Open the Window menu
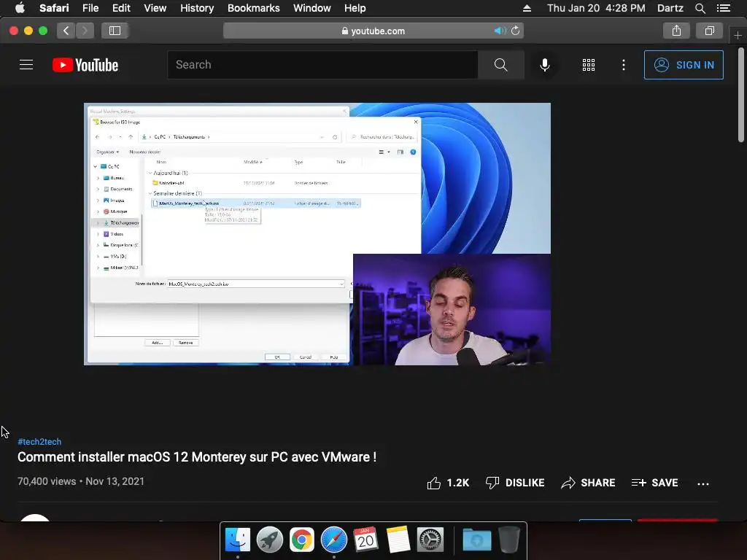747x560 pixels. [312, 7]
